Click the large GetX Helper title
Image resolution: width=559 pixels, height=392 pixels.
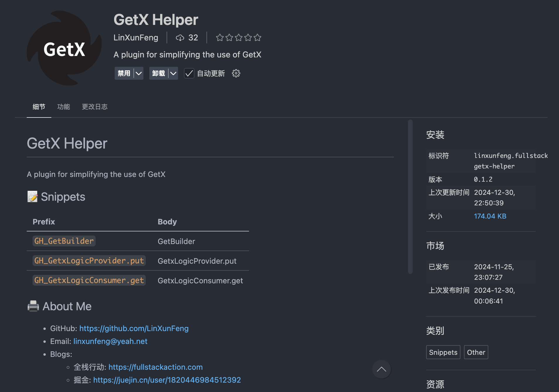click(x=156, y=20)
